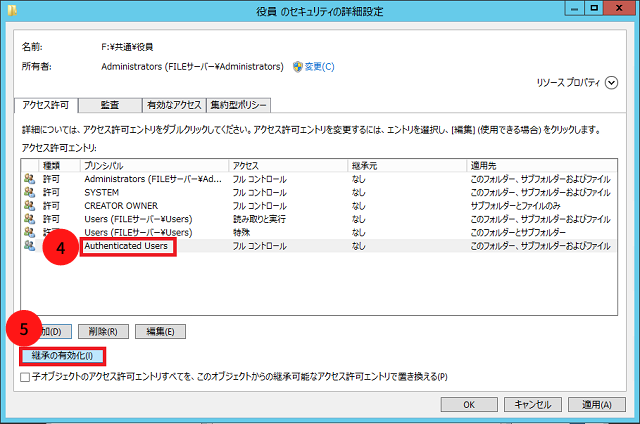Select the Administrators (FILEサーバー¥Ad... entry
This screenshot has height=424, width=640.
tap(153, 179)
